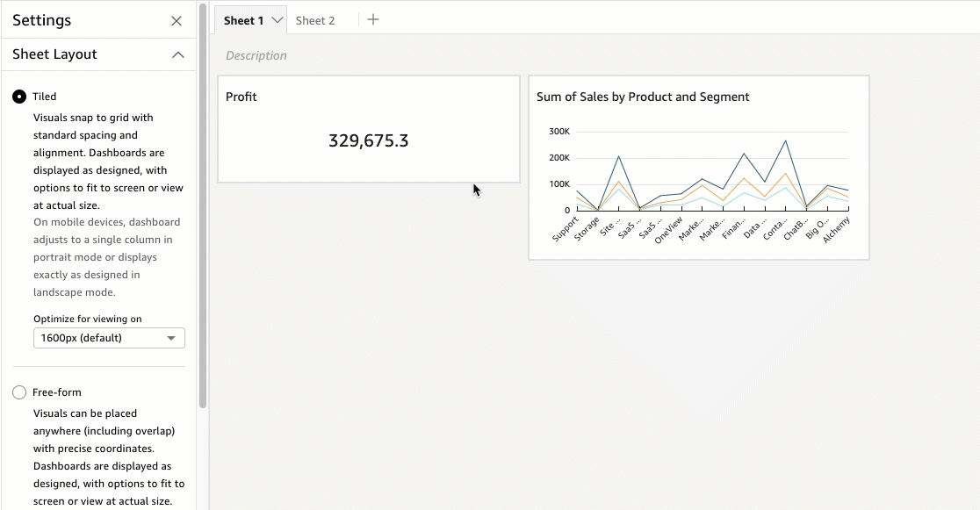Select the Free-form layout option

[x=19, y=392]
